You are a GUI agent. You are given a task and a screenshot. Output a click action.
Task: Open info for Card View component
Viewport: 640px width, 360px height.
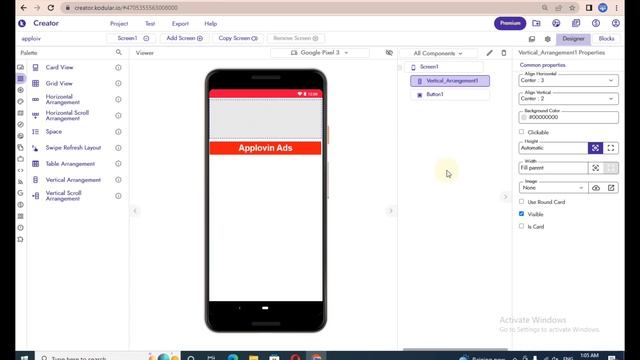pyautogui.click(x=118, y=67)
